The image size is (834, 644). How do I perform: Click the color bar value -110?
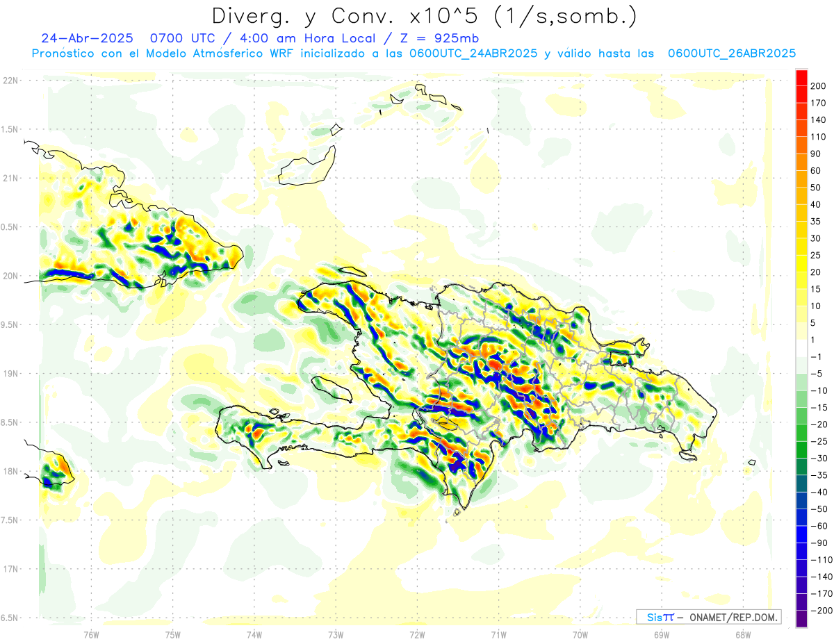[x=821, y=560]
